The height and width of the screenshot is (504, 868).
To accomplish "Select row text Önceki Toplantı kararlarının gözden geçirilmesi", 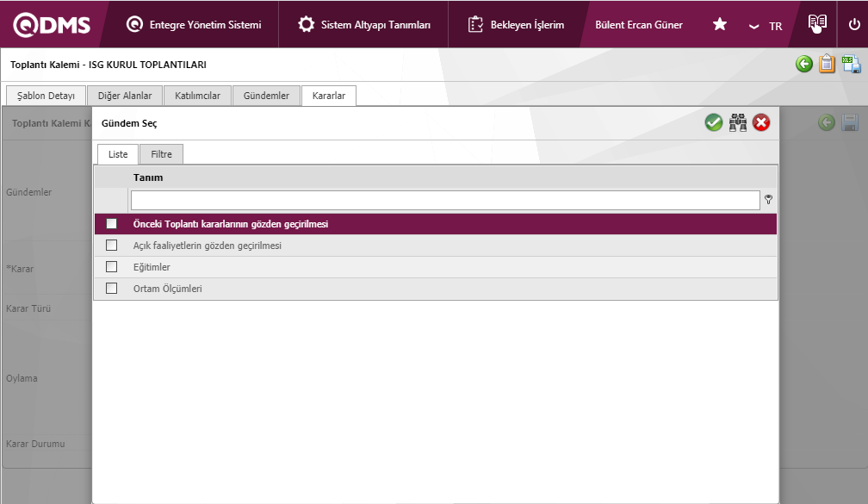I will (x=231, y=224).
